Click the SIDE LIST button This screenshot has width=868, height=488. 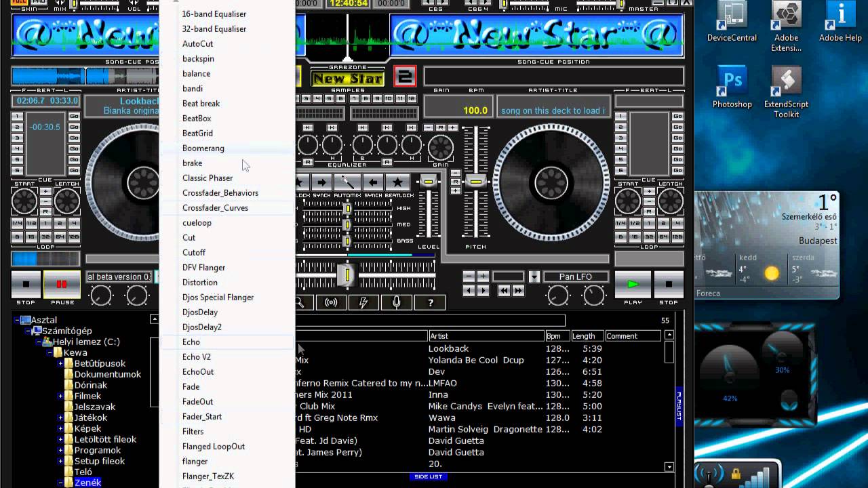point(428,476)
